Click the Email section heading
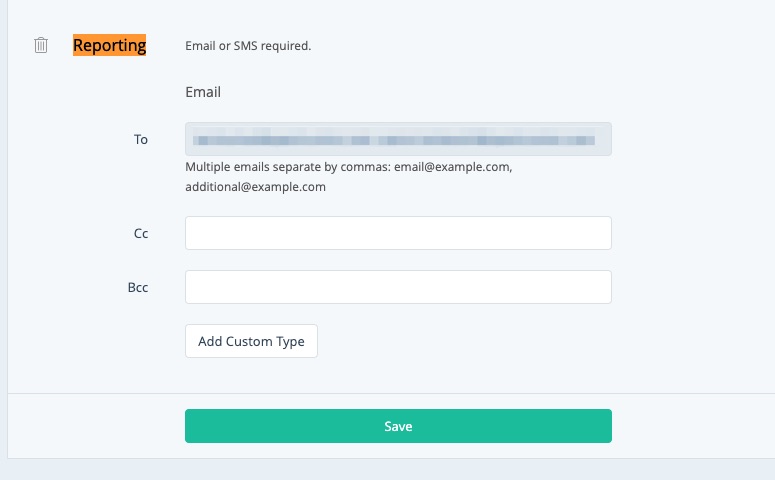Screen dimensions: 775x480 (203, 92)
